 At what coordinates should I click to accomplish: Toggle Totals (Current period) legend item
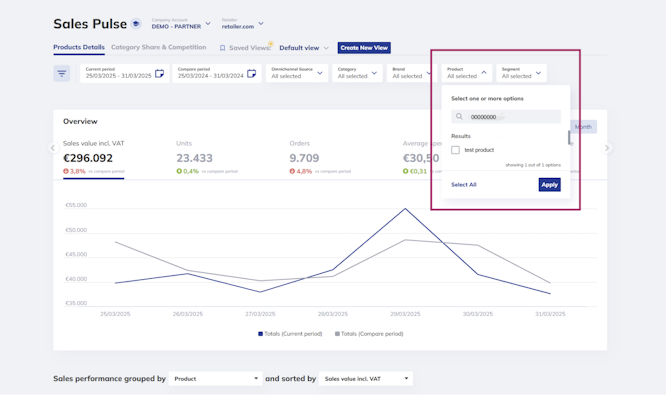pyautogui.click(x=290, y=334)
